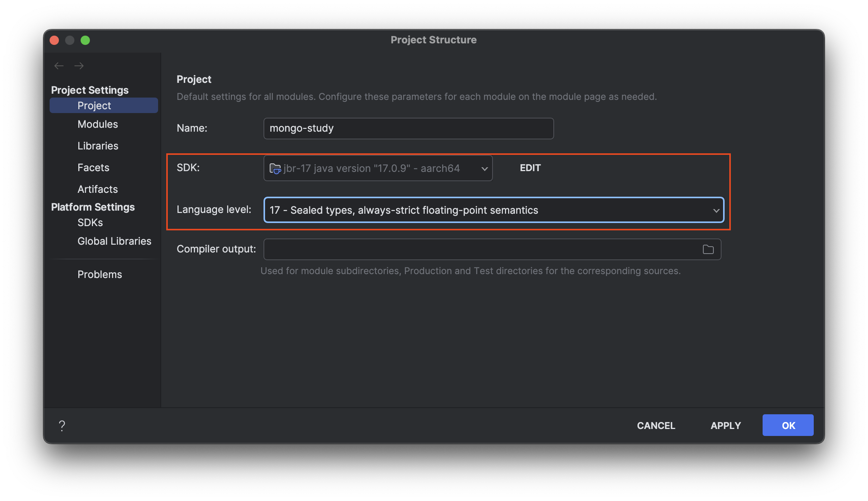Viewport: 868px width, 501px height.
Task: Open Libraries settings page
Action: pyautogui.click(x=98, y=146)
